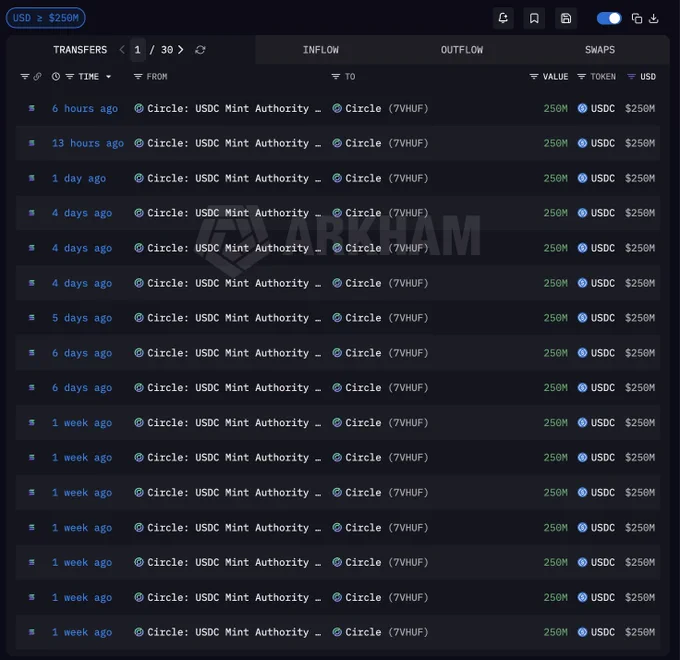Switch to the SWAPS tab
680x660 pixels.
pyautogui.click(x=600, y=50)
